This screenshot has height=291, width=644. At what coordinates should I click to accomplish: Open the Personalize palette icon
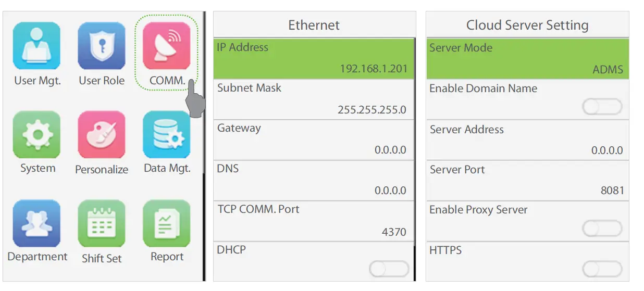[x=102, y=135]
